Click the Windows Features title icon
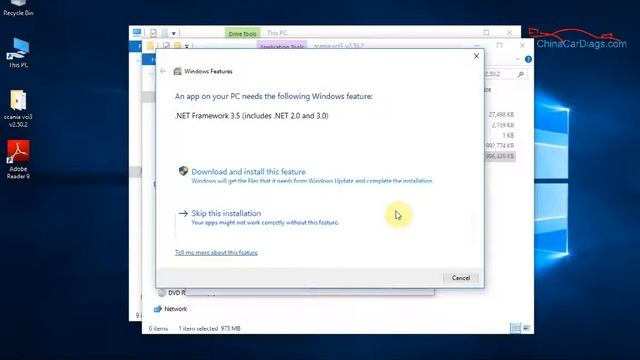Viewport: 640px width, 360px height. 178,71
